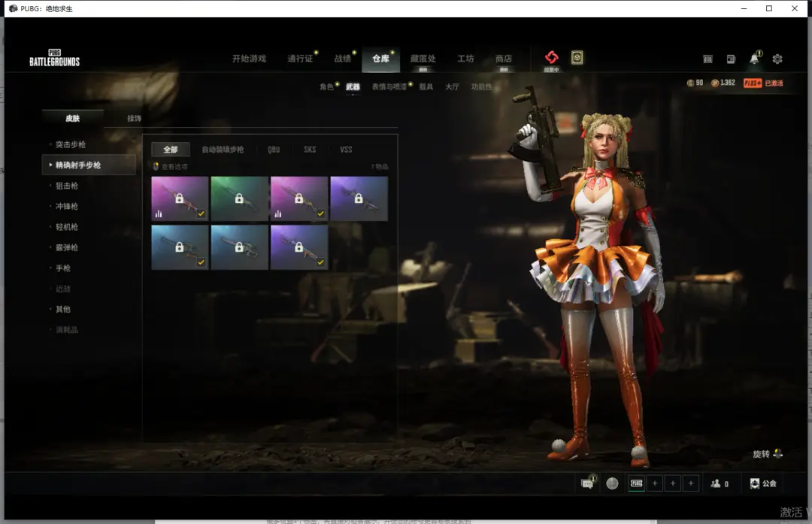
Task: Click the orange PLUS badge
Action: point(753,83)
